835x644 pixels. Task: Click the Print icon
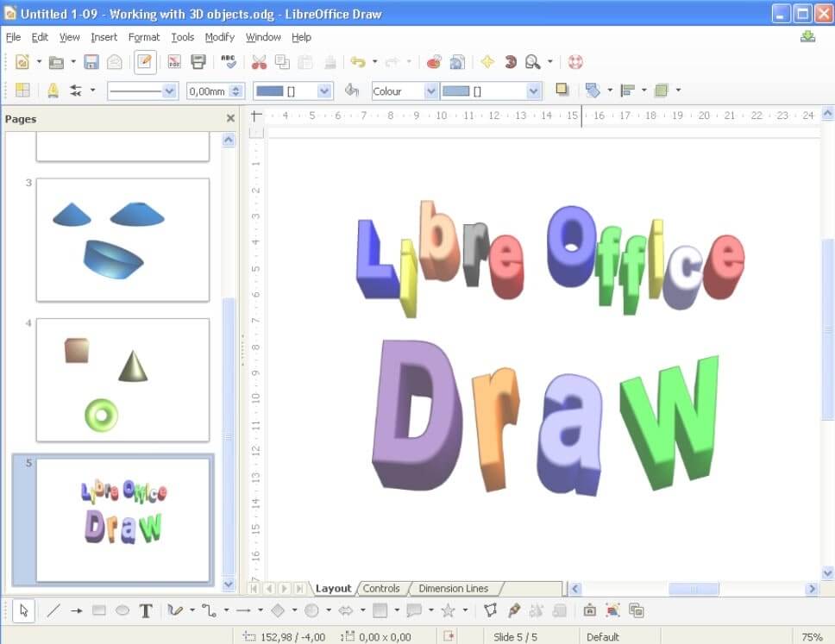coord(198,62)
